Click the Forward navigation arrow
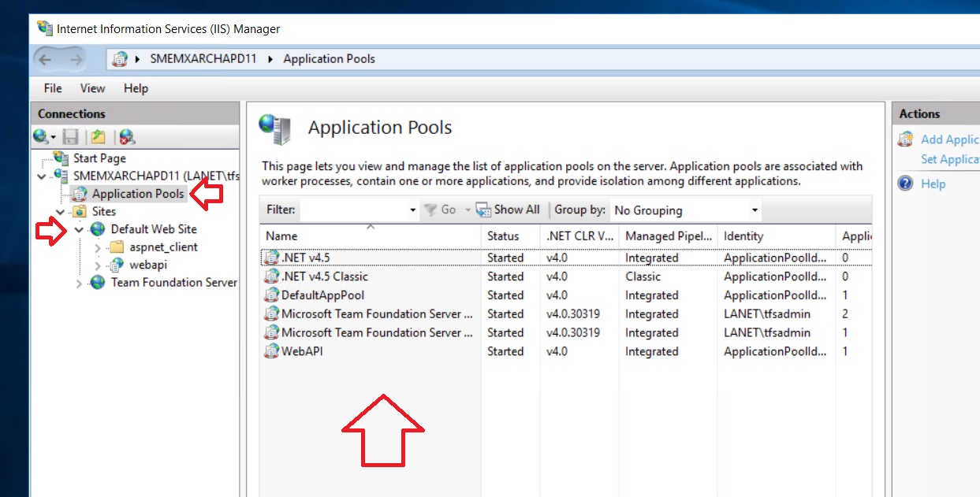This screenshot has height=497, width=980. point(76,59)
